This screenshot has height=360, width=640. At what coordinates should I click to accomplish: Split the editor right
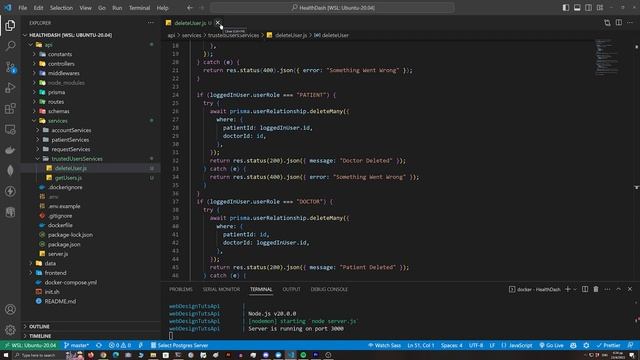pyautogui.click(x=619, y=23)
